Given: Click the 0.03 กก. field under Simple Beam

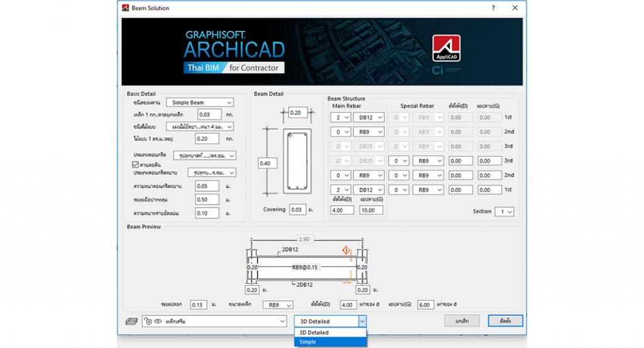Looking at the screenshot, I should click(209, 115).
